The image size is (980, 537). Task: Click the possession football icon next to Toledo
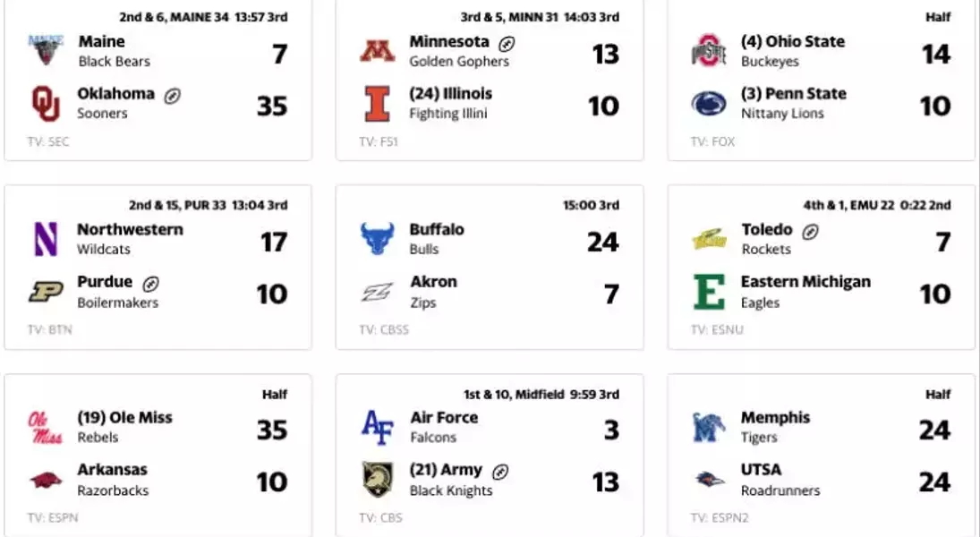810,232
